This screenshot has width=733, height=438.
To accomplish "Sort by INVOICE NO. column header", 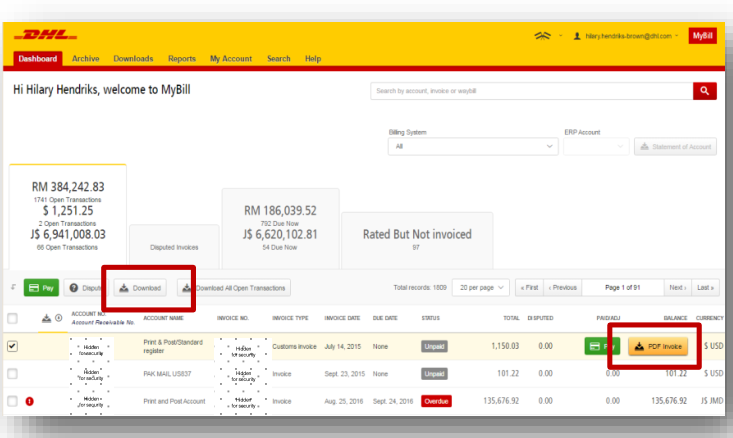I will point(232,318).
